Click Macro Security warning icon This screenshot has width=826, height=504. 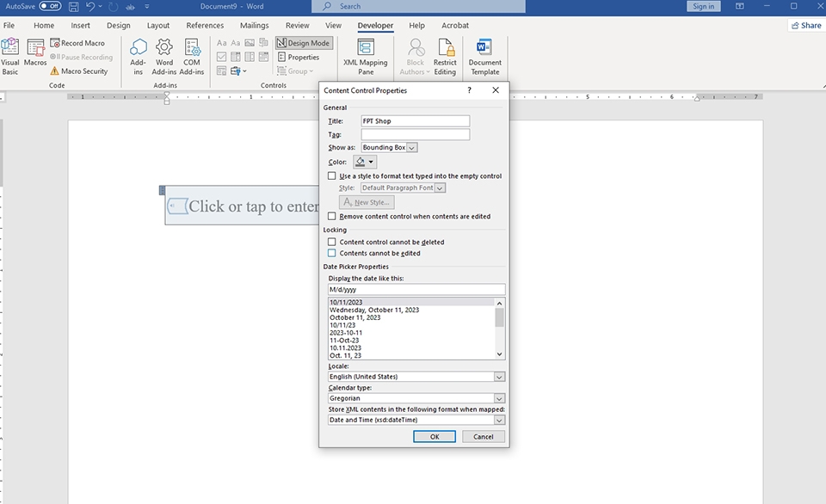point(55,71)
